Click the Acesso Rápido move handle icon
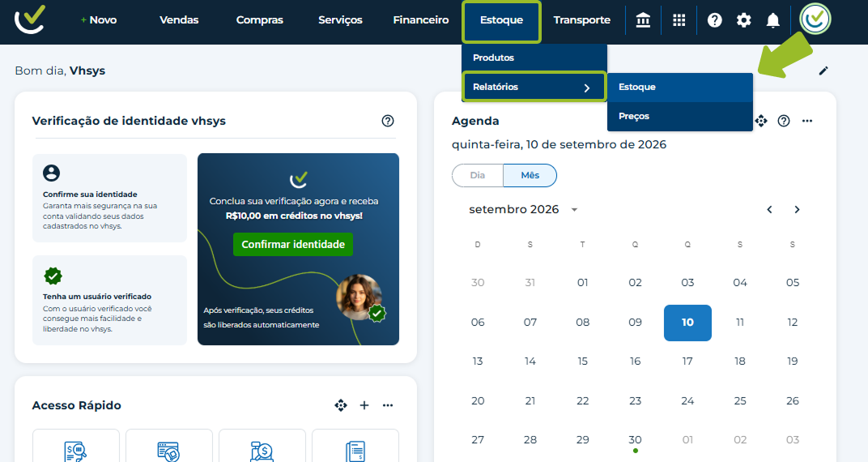This screenshot has width=868, height=462. pyautogui.click(x=341, y=405)
